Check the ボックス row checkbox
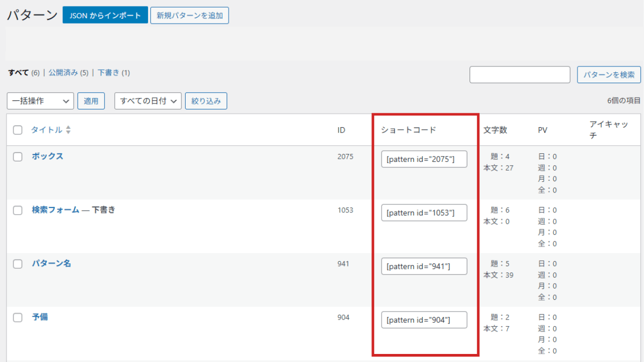 pos(18,157)
